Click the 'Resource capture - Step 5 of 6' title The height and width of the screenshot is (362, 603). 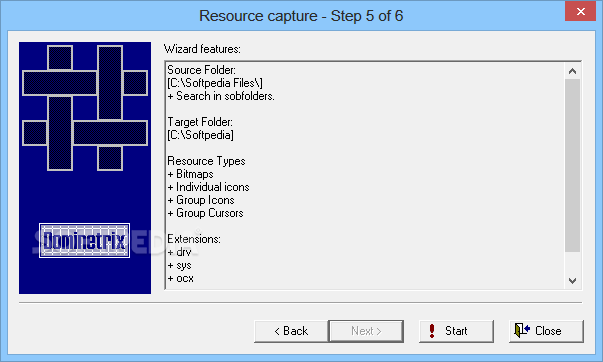click(301, 16)
